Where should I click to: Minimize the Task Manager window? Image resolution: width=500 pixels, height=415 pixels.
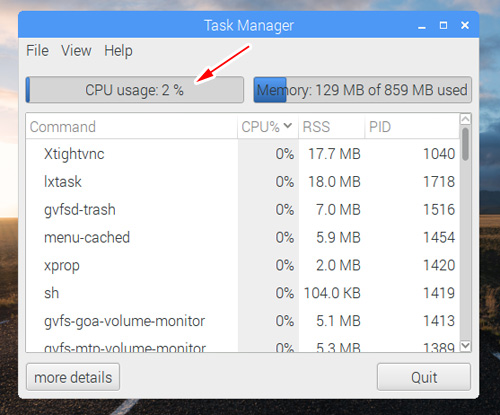point(422,26)
